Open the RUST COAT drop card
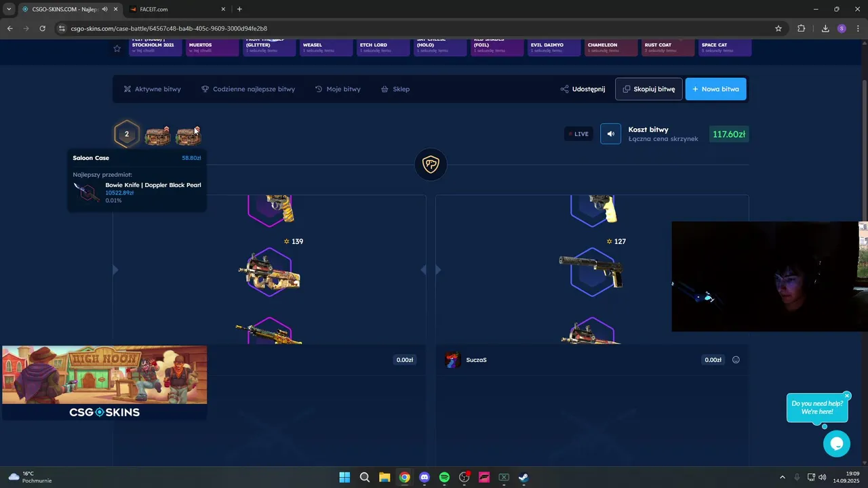Image resolution: width=868 pixels, height=488 pixels. pyautogui.click(x=668, y=47)
